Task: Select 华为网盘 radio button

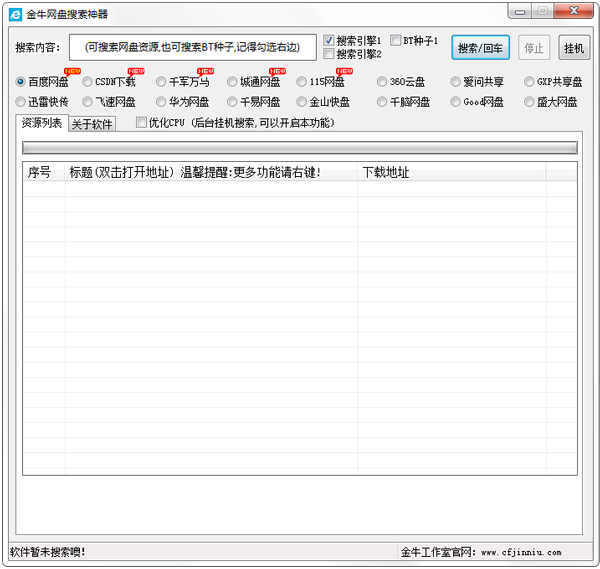Action: pos(161,102)
